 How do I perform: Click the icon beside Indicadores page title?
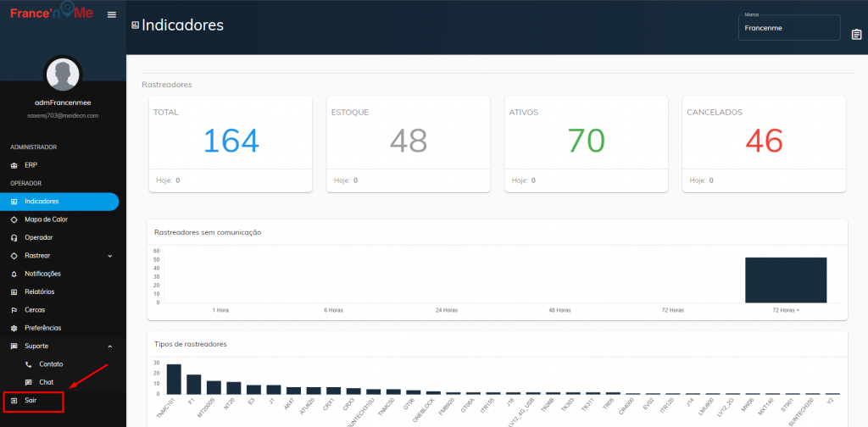point(135,25)
